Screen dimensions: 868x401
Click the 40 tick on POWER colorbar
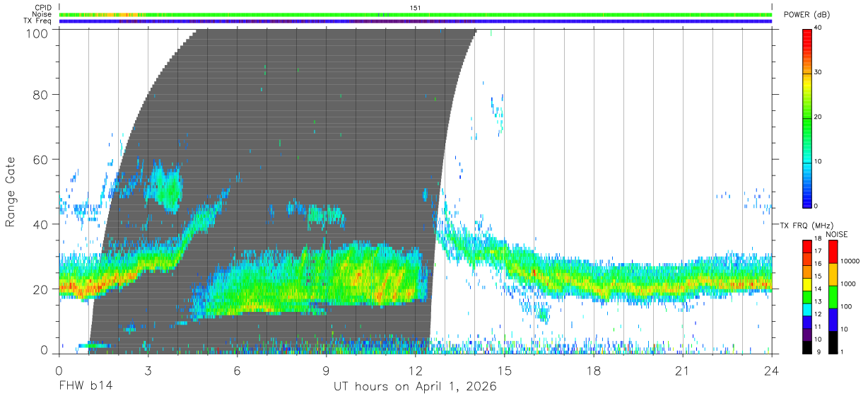coord(819,28)
